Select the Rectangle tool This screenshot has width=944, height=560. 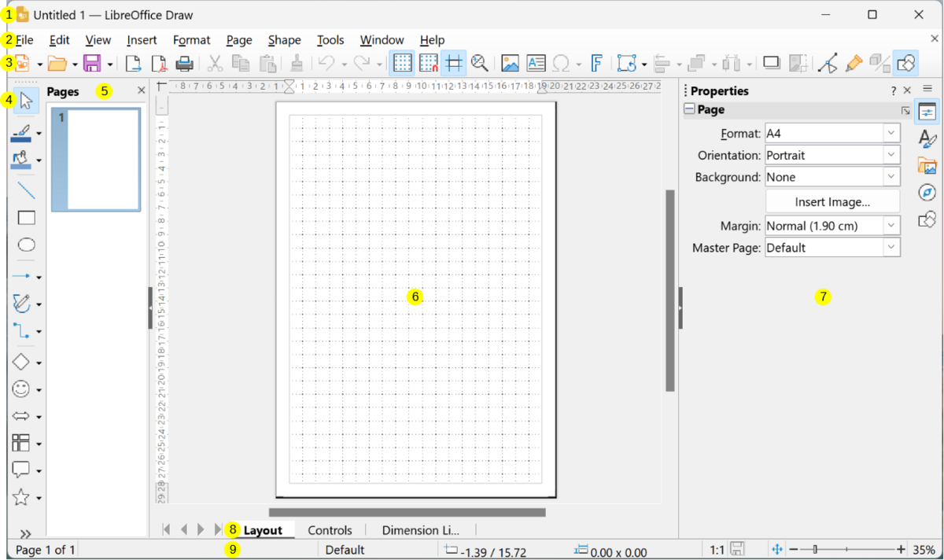point(25,217)
